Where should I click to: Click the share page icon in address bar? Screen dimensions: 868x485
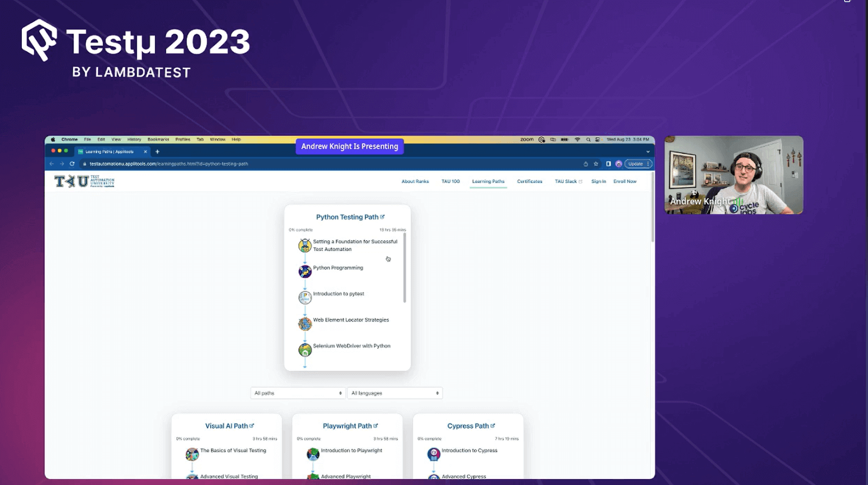point(585,164)
